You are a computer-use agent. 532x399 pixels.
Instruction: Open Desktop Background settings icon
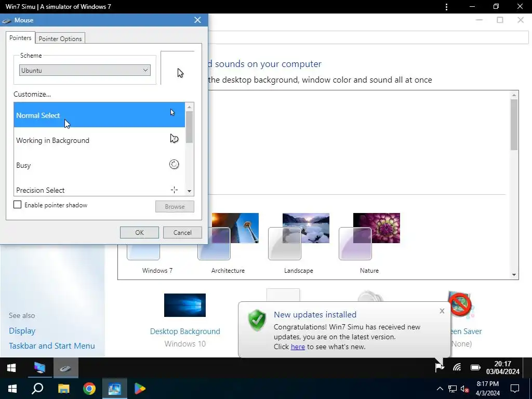pos(185,305)
